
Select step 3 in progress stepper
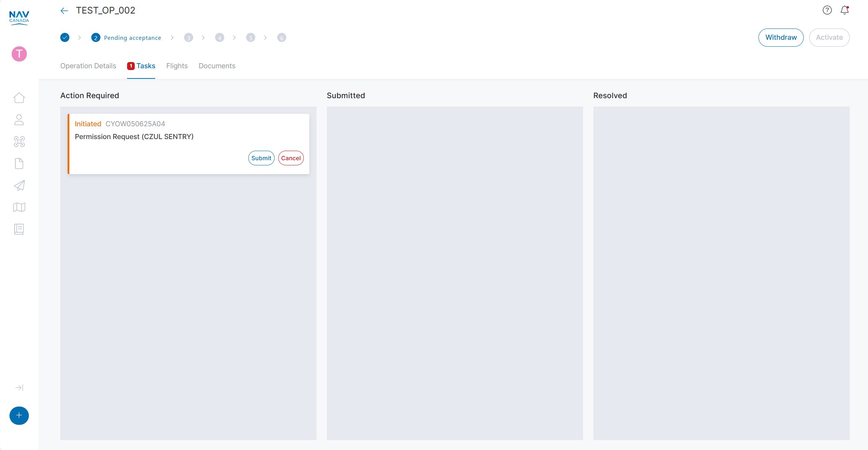(x=188, y=38)
